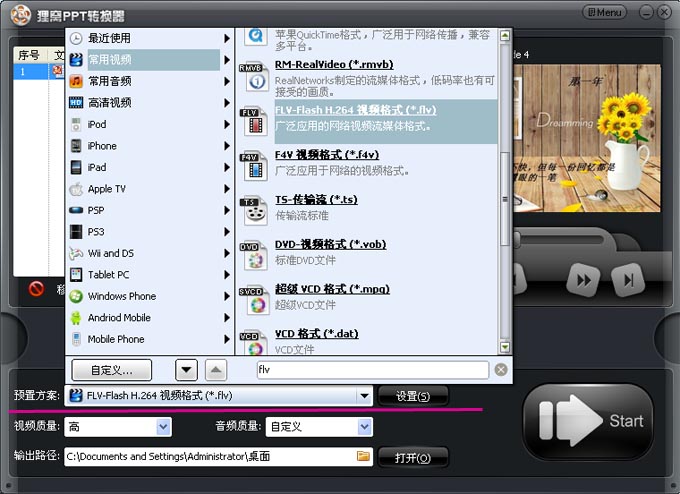Click the Apple TV icon
The width and height of the screenshot is (680, 494).
[76, 189]
